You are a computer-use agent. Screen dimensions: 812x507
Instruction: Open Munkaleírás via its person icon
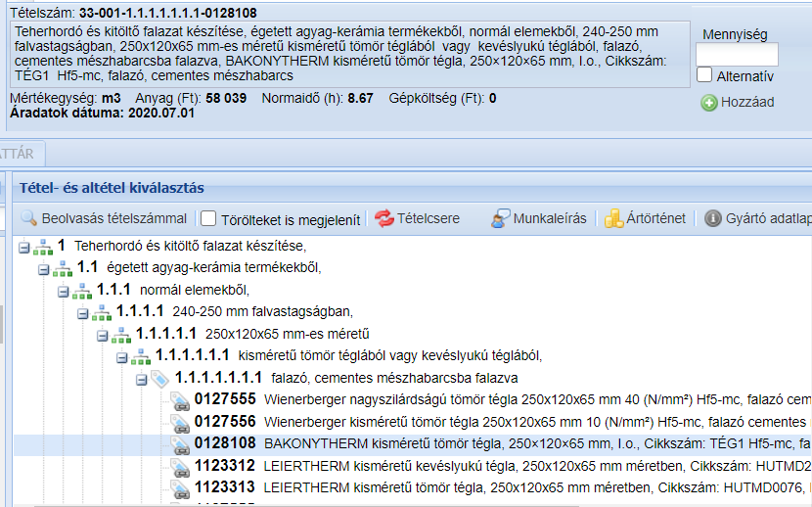pos(501,218)
